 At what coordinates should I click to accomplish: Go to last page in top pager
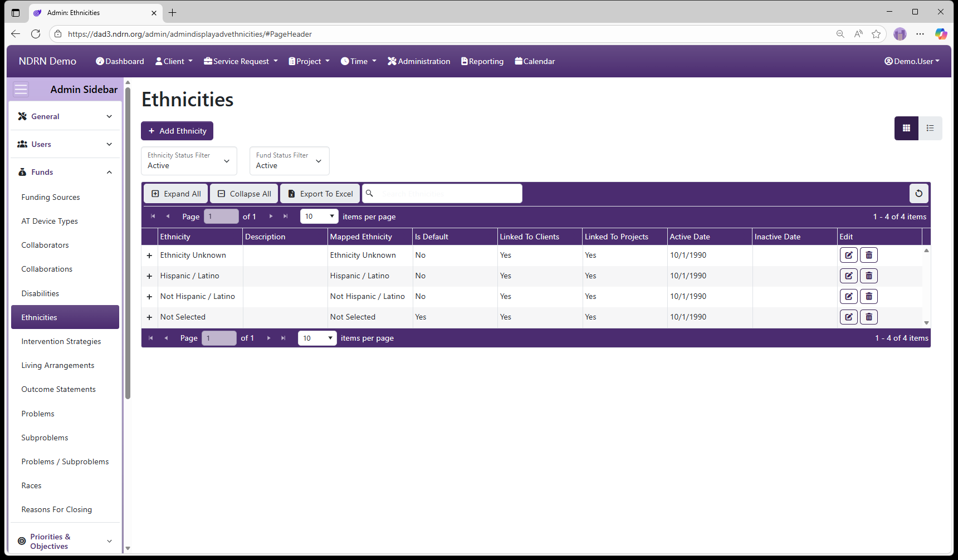point(286,217)
